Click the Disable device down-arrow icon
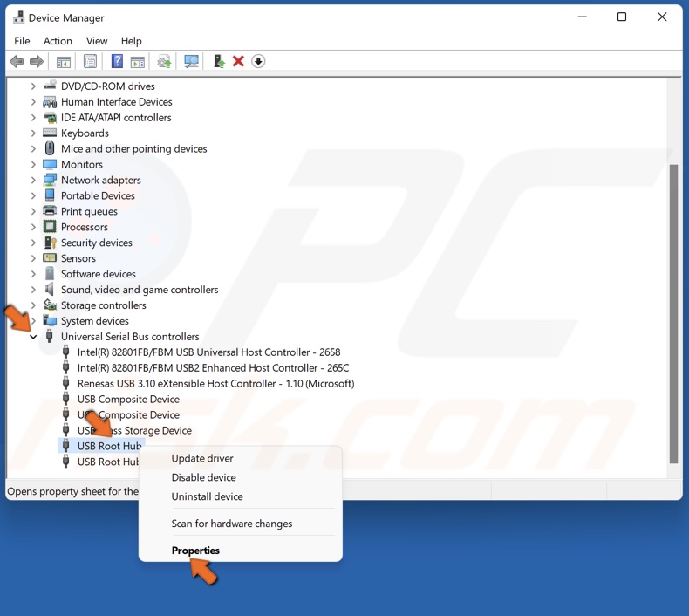 [x=258, y=61]
